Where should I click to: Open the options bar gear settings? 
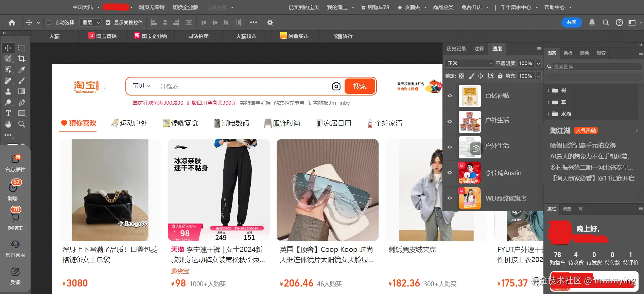pyautogui.click(x=270, y=22)
